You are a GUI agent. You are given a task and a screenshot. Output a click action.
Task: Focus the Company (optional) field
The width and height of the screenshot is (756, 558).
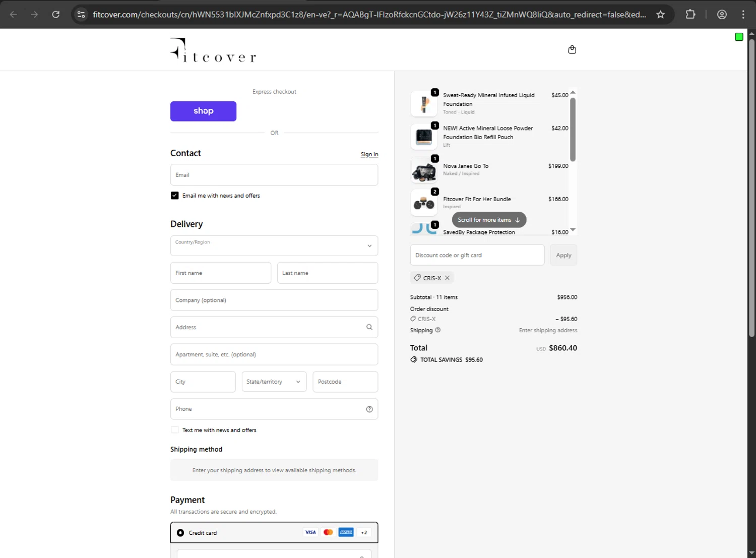274,300
